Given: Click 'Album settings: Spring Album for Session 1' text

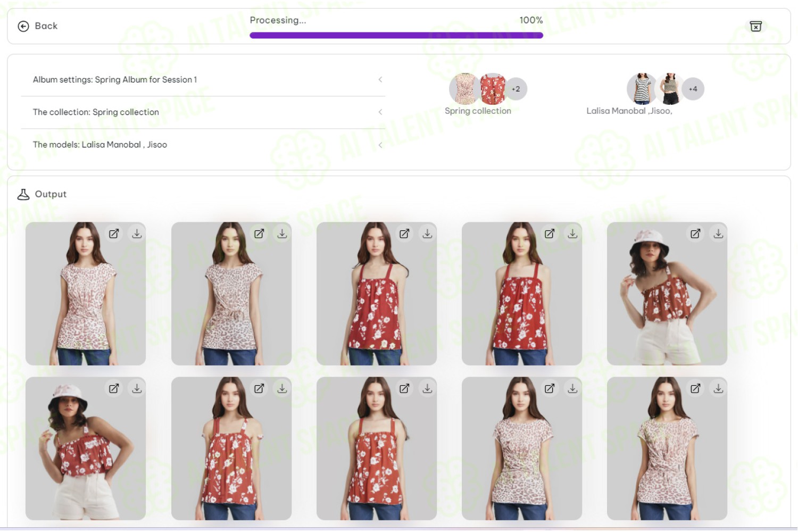Looking at the screenshot, I should point(115,80).
